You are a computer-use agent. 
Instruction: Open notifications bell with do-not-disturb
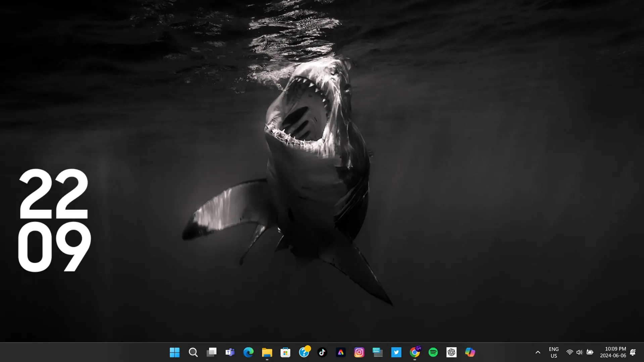pyautogui.click(x=633, y=352)
